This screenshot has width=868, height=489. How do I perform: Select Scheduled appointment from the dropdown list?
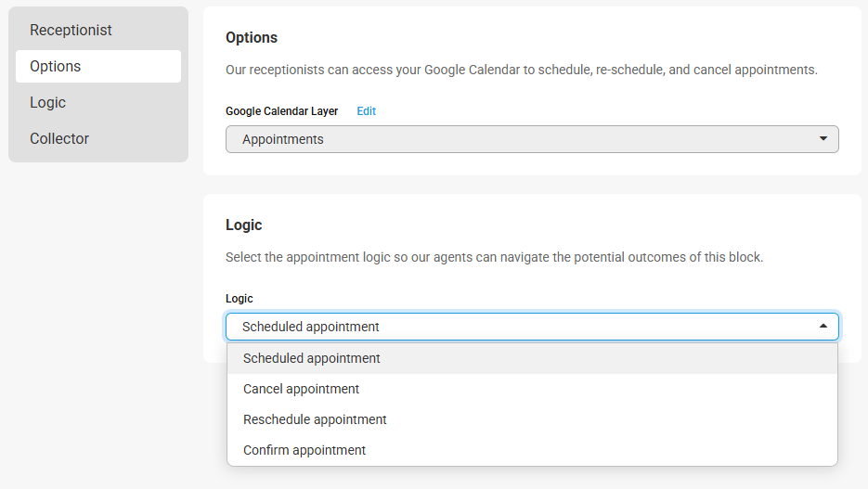(x=312, y=358)
